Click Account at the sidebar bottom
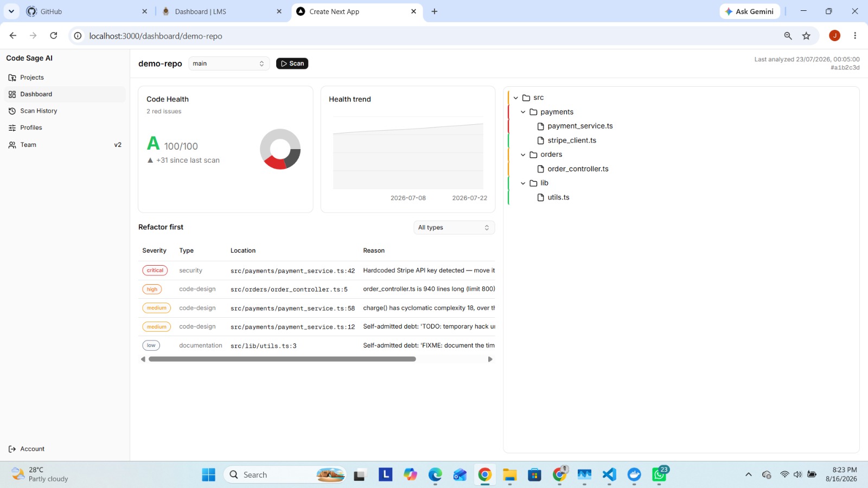 (65, 449)
